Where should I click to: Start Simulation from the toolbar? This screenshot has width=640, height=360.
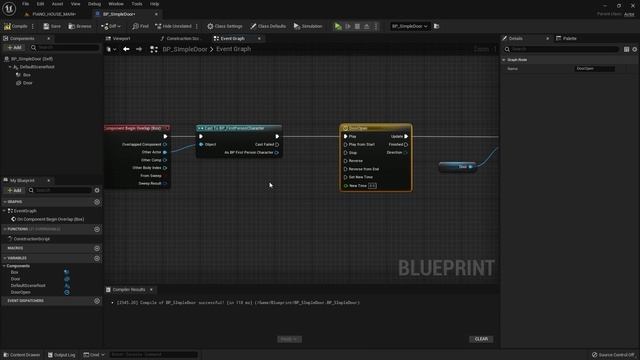[x=308, y=26]
